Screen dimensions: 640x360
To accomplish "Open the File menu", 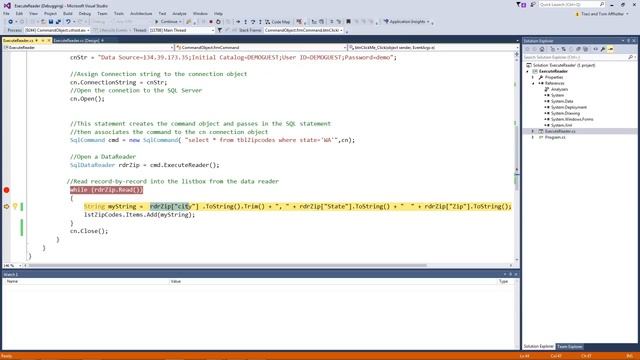I will 7,13.
